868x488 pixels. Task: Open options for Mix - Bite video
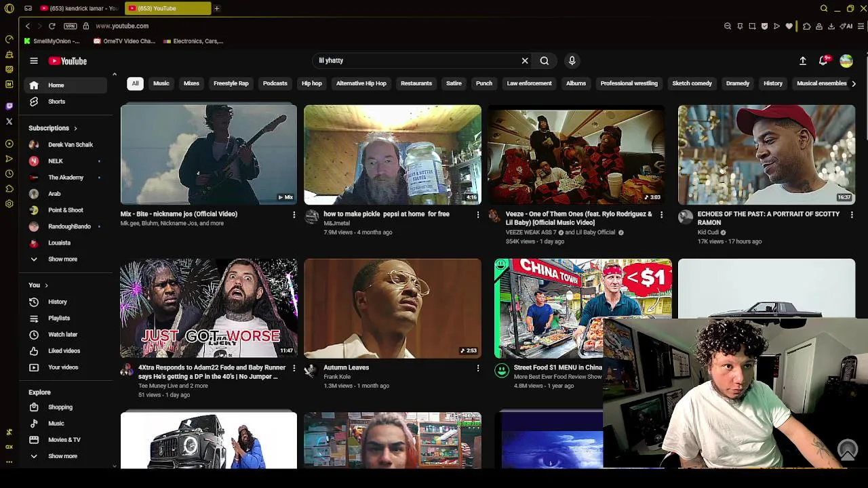pos(294,215)
